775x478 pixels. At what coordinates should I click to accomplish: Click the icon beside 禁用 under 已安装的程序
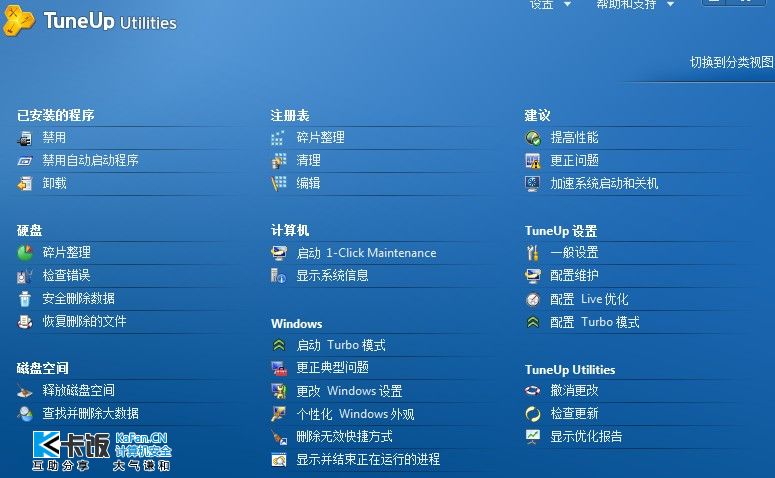[25, 138]
